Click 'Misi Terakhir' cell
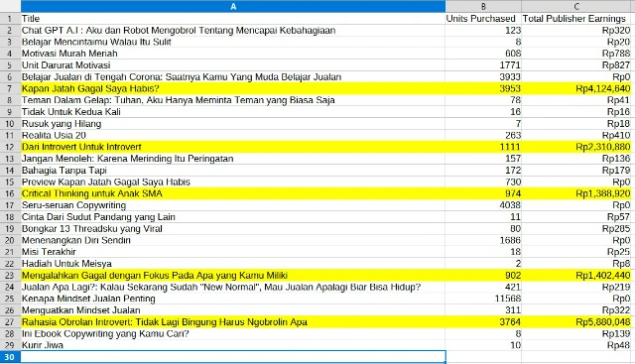 tap(233, 252)
